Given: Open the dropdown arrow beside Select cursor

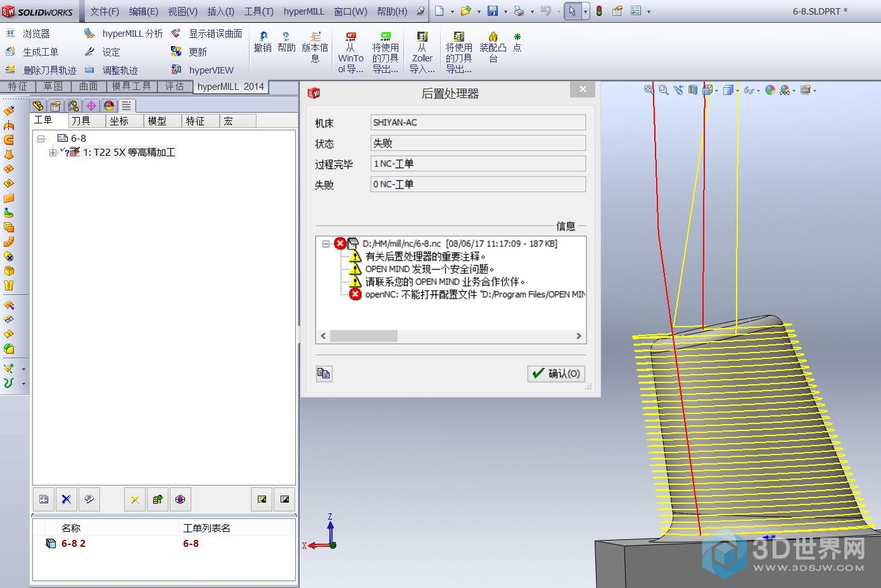Looking at the screenshot, I should 585,11.
